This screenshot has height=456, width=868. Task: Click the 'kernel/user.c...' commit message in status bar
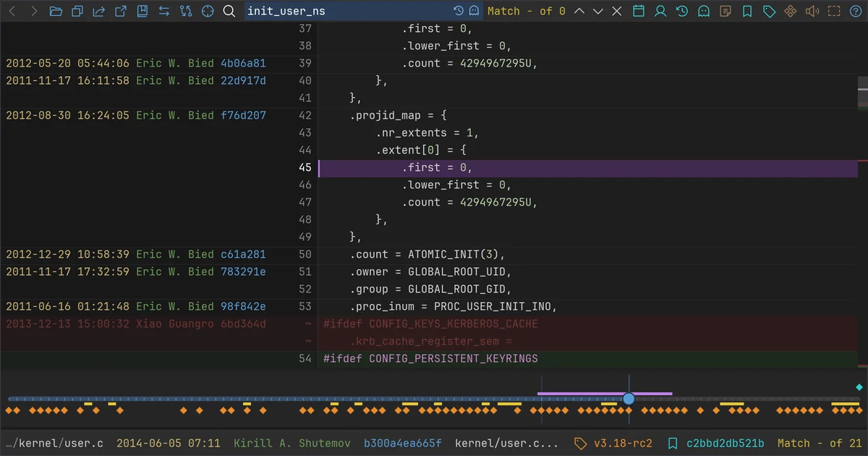pos(506,443)
